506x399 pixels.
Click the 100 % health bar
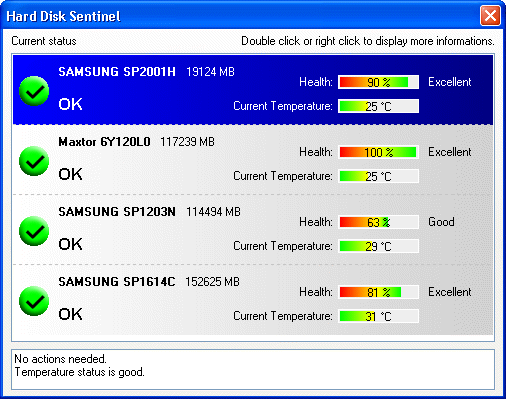(378, 152)
